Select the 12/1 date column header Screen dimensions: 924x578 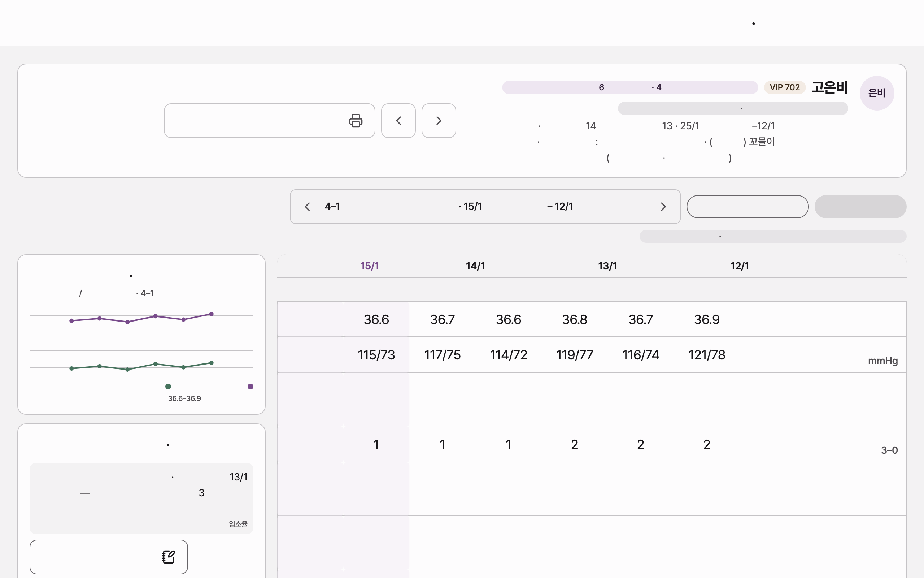[740, 266]
